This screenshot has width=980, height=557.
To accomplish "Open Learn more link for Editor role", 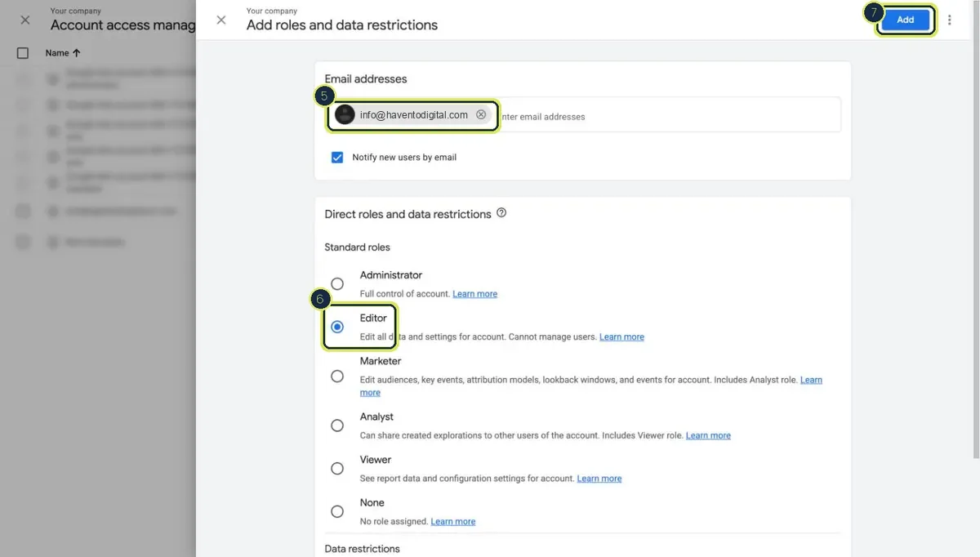I will tap(621, 336).
